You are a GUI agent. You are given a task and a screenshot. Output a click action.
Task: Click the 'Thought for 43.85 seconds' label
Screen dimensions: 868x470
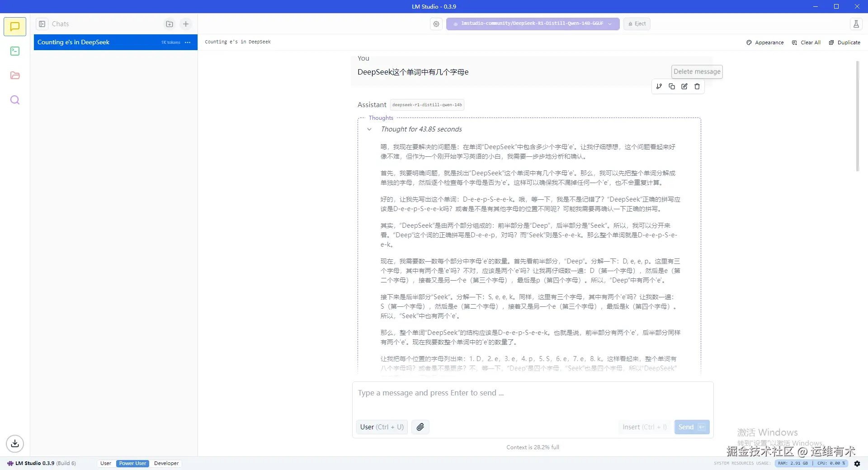pos(421,129)
